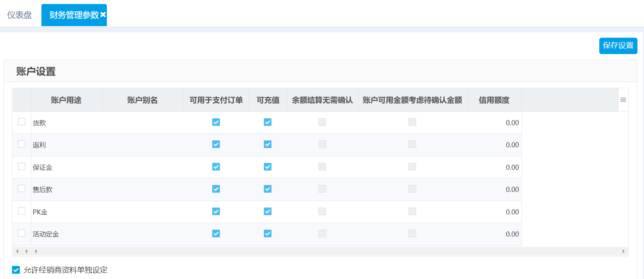Click the 信用额度 value for 货款
This screenshot has height=279, width=644.
coord(512,123)
